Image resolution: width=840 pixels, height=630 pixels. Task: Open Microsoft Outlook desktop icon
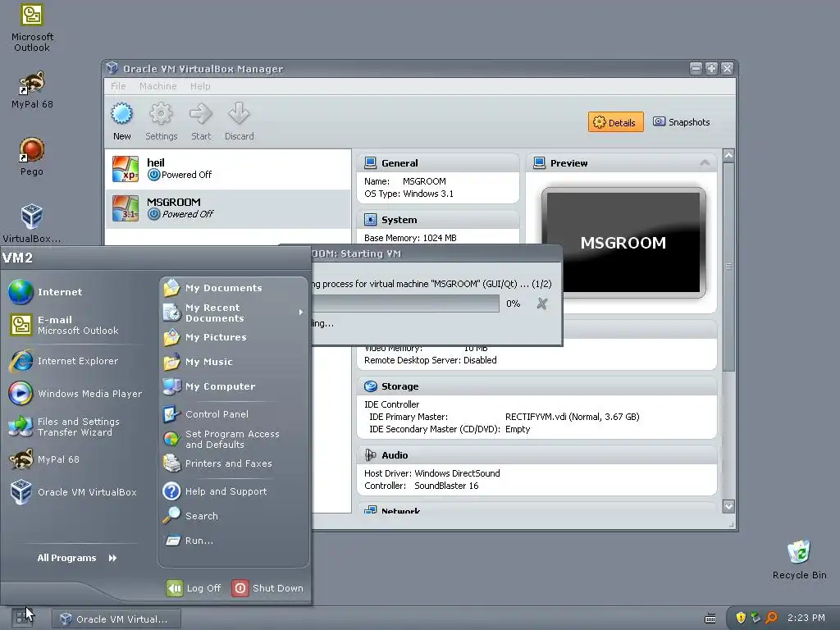click(32, 28)
